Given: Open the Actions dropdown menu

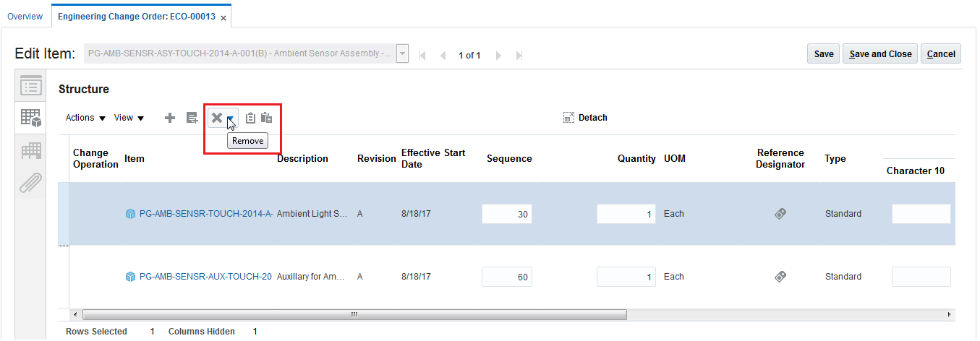Looking at the screenshot, I should [85, 118].
